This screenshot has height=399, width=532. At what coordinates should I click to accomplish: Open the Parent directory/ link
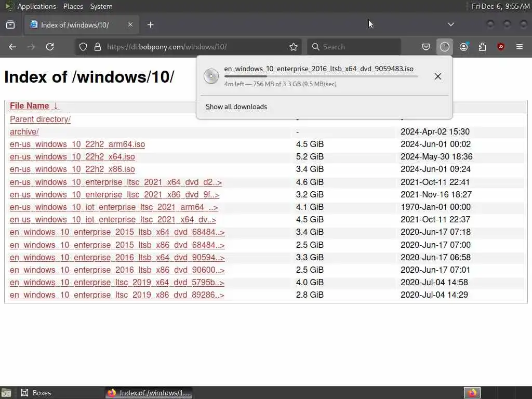40,119
